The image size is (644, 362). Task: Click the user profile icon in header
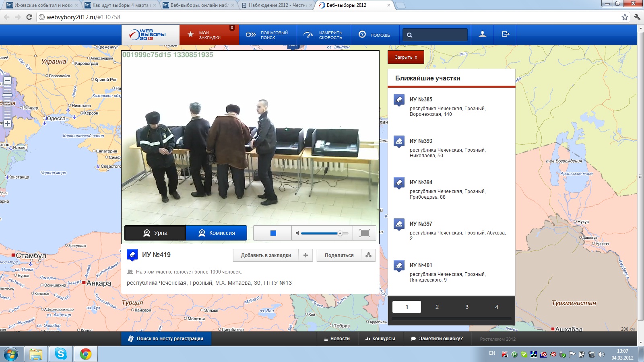tap(482, 35)
